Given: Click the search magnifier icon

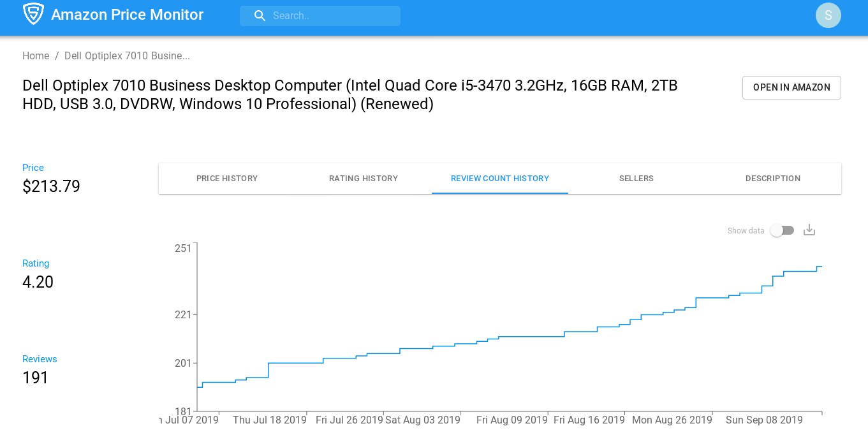Looking at the screenshot, I should point(260,16).
